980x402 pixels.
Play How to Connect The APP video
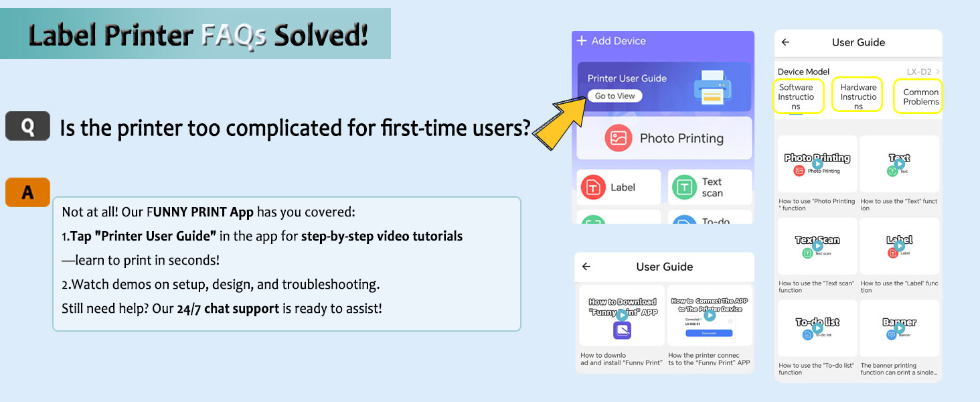[x=710, y=315]
